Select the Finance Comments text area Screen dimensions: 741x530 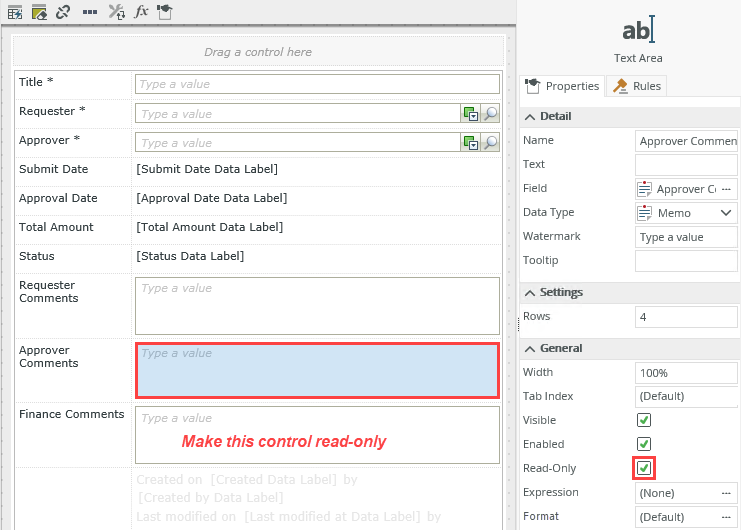click(317, 435)
